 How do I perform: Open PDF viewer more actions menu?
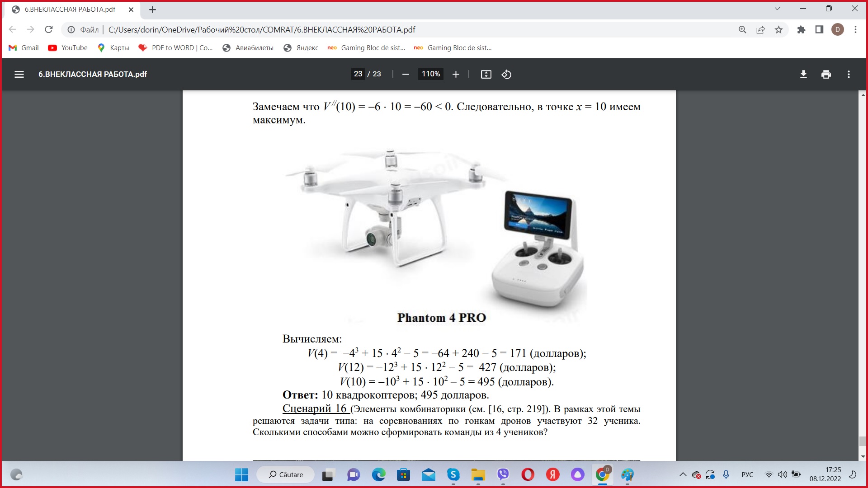[849, 75]
